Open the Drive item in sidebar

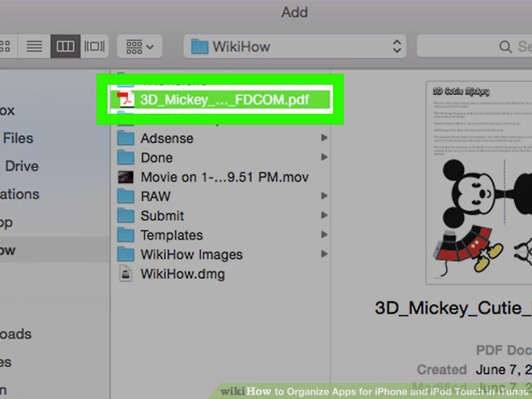click(22, 166)
